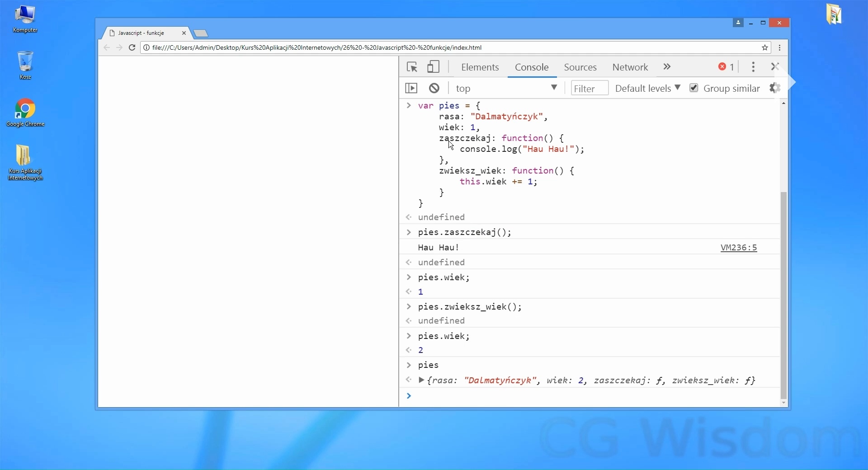Click the error count indicator
This screenshot has width=868, height=470.
[725, 66]
